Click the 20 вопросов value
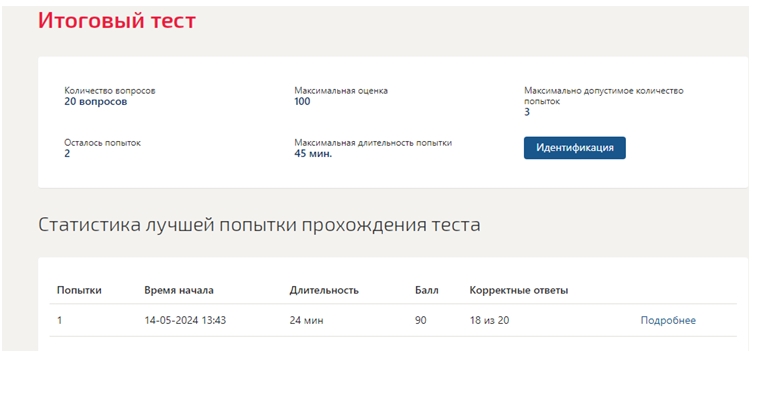Screen dimensions: 757x396 coord(96,101)
